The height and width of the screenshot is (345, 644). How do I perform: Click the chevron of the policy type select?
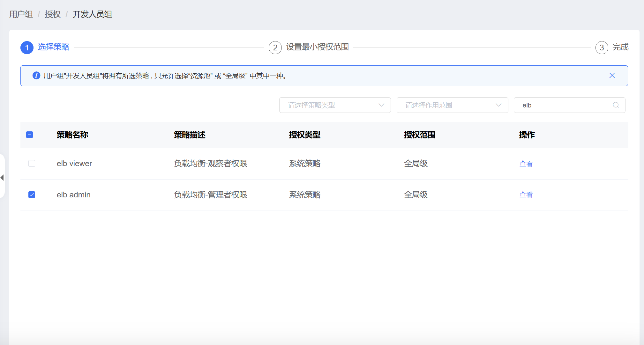pyautogui.click(x=381, y=105)
